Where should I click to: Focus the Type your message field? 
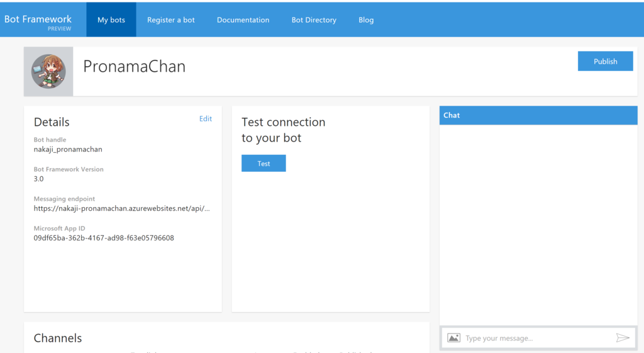point(538,338)
